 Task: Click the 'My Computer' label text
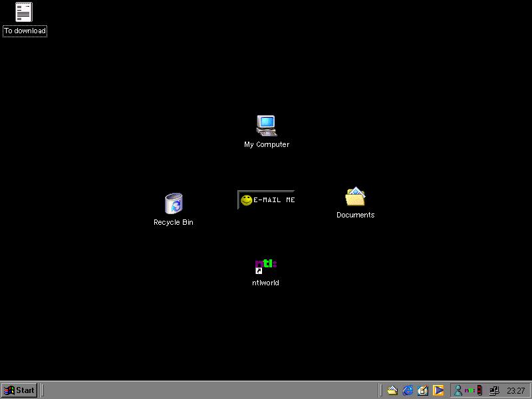tap(266, 144)
